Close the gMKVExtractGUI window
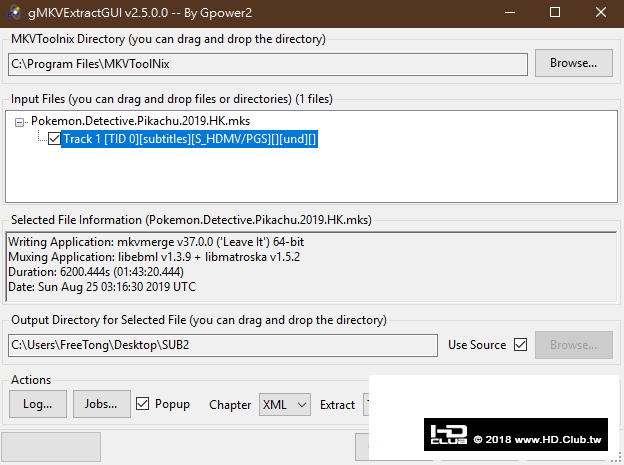The image size is (624, 465). (x=601, y=13)
